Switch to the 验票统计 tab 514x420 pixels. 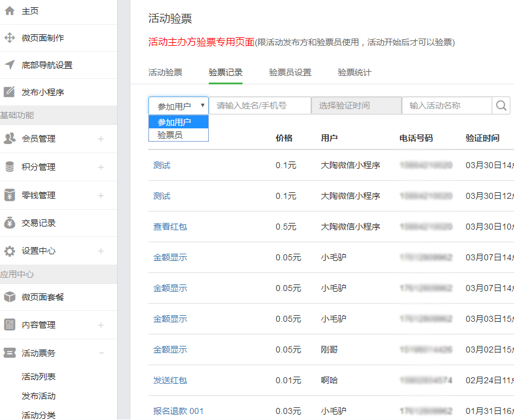click(x=355, y=72)
